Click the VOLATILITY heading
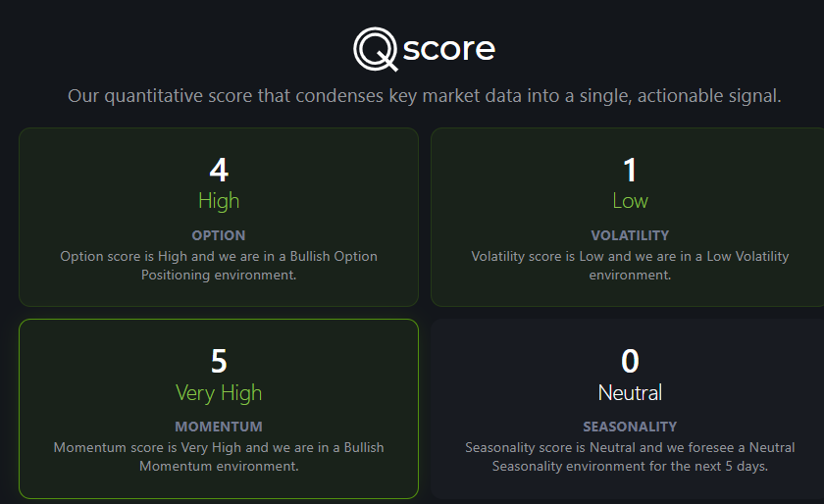Screen dimensions: 824x504 coord(630,235)
